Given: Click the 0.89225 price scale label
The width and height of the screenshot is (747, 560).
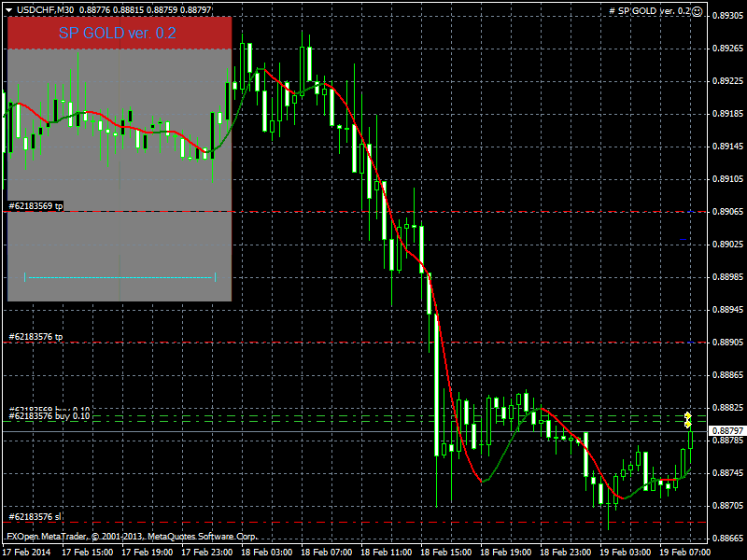Looking at the screenshot, I should (728, 81).
